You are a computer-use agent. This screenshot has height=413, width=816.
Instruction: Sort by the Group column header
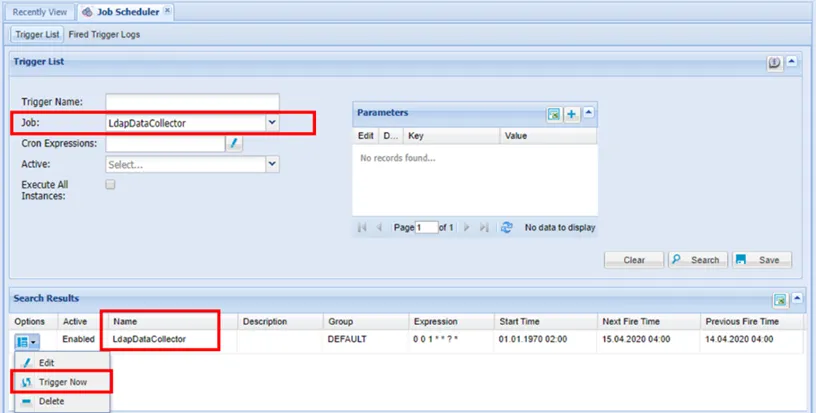click(366, 321)
